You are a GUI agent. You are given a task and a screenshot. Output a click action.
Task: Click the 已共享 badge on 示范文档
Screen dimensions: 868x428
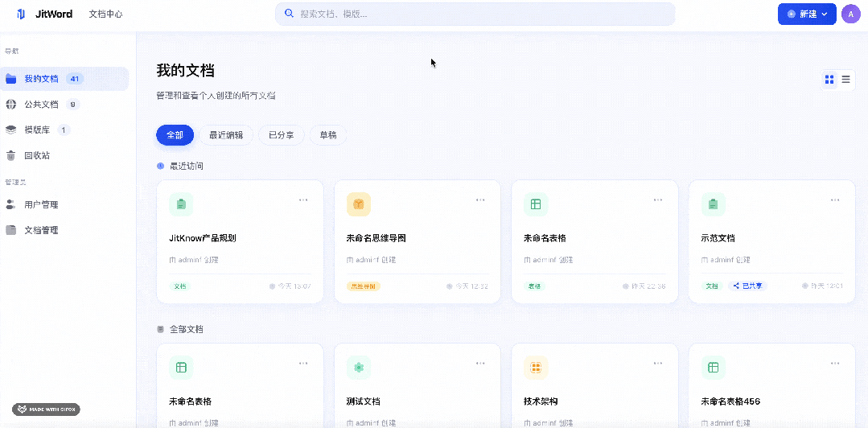pyautogui.click(x=747, y=286)
